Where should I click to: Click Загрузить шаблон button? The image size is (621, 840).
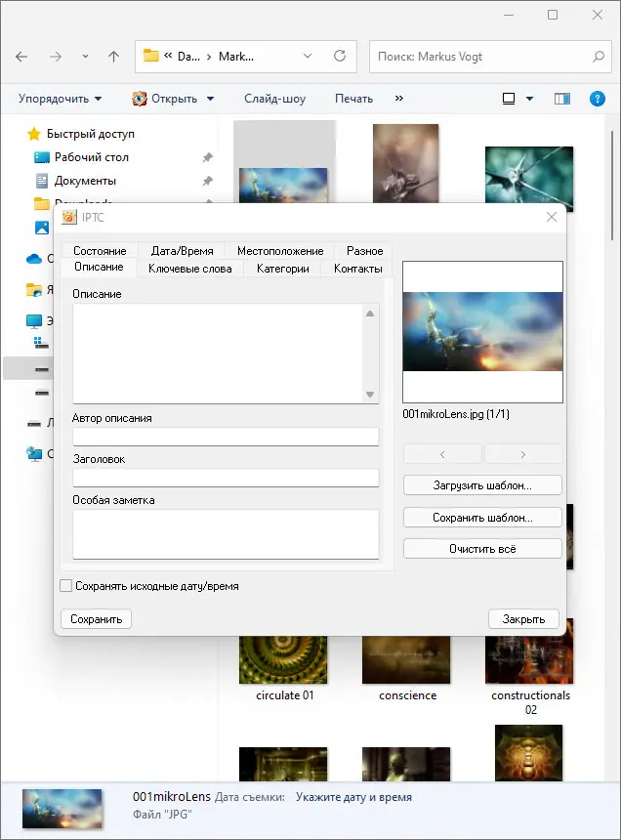point(482,485)
